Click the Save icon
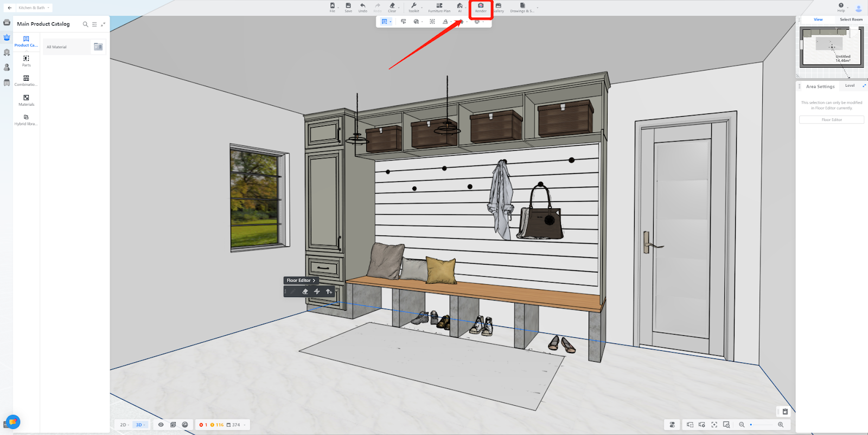 coord(348,8)
